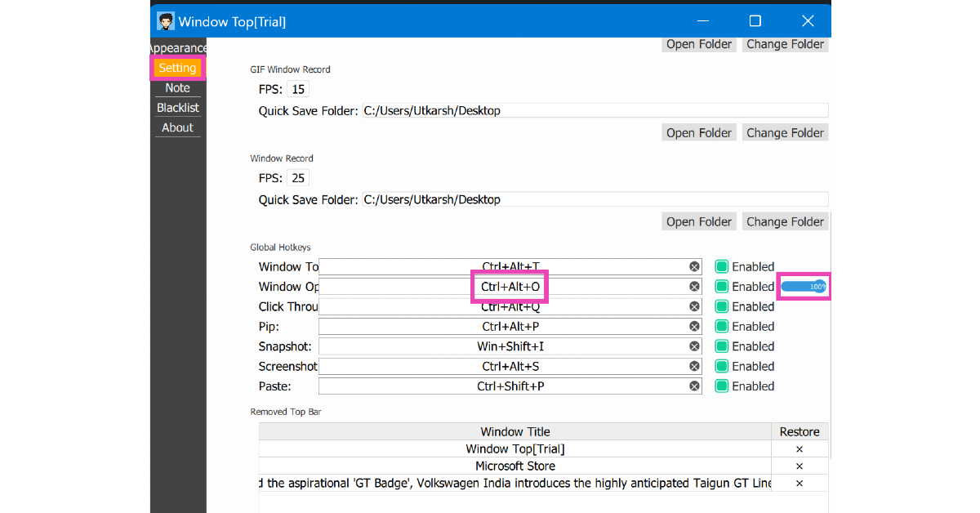Toggle Enabled checkbox for Pip hotkey

click(722, 327)
